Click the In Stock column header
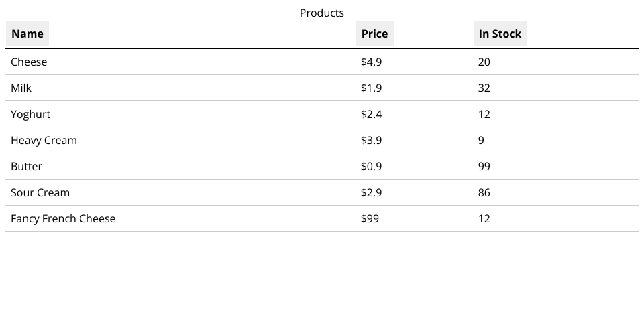 [500, 33]
